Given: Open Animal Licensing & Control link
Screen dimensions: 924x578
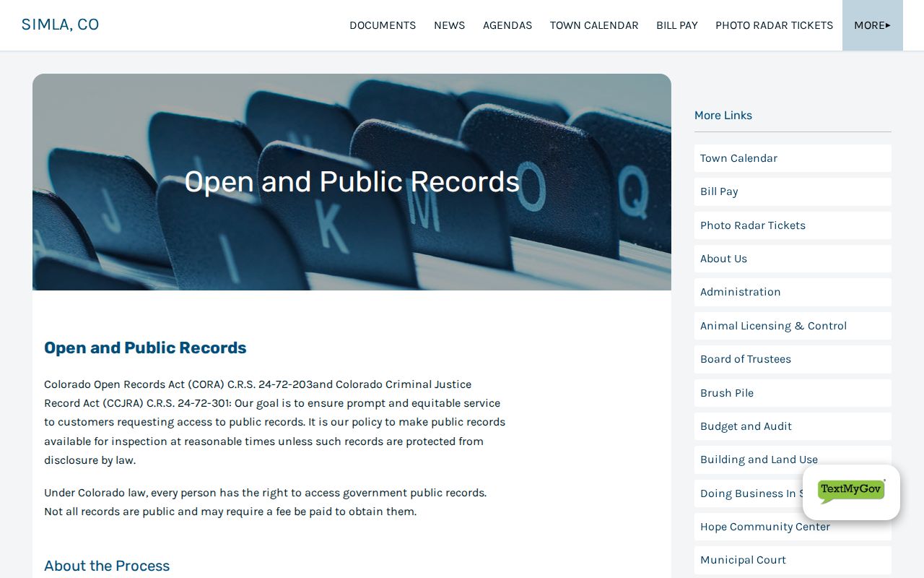Looking at the screenshot, I should [x=793, y=326].
